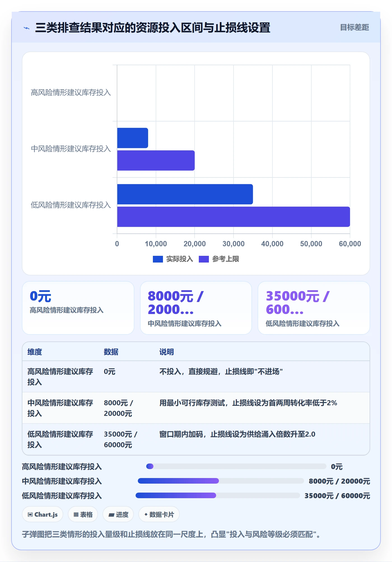Click the 说明 table column header

click(x=167, y=352)
